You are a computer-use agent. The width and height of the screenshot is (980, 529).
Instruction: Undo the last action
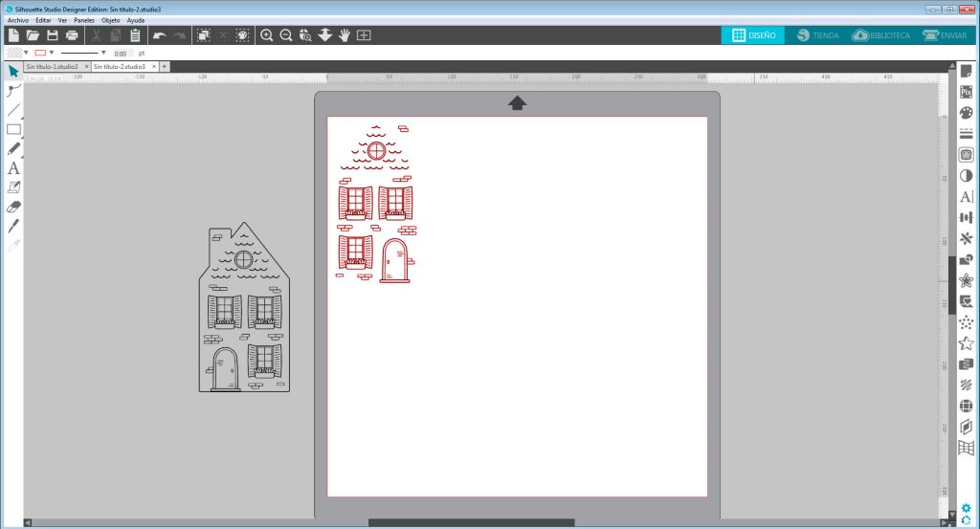pyautogui.click(x=160, y=35)
